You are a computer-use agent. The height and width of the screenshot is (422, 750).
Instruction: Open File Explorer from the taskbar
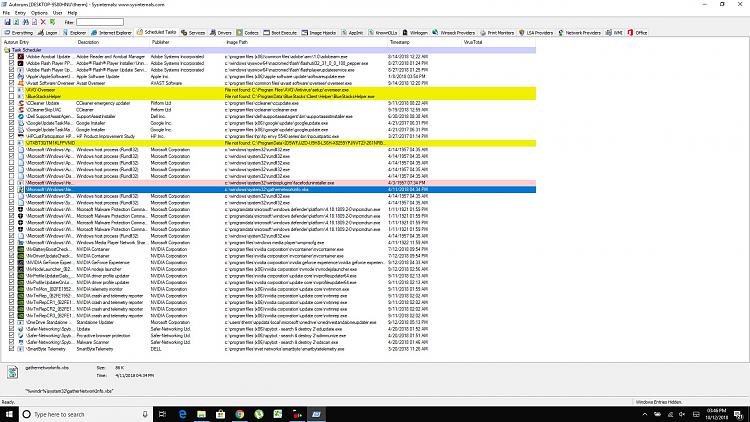[201, 414]
